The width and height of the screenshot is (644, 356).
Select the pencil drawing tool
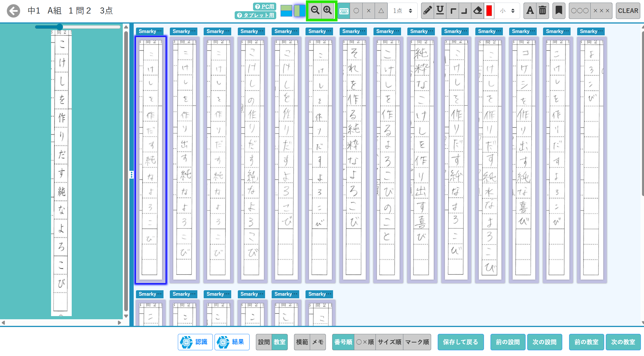click(x=427, y=11)
